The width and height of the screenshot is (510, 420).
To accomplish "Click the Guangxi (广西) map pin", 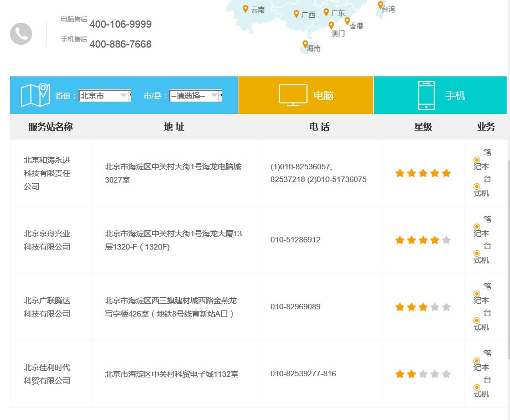I will coord(296,14).
